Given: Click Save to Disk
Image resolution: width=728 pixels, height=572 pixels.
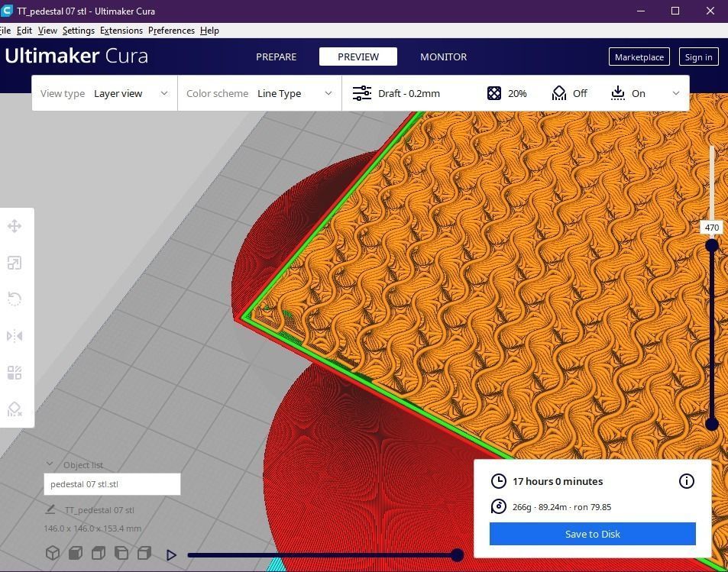Looking at the screenshot, I should click(x=593, y=534).
